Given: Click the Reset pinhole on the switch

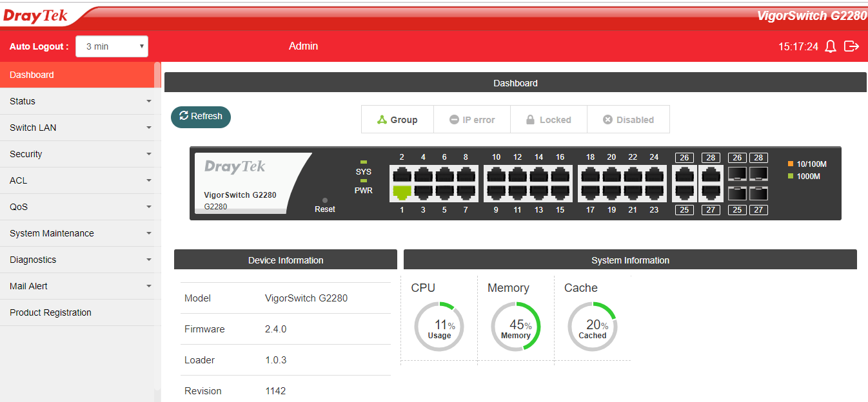Looking at the screenshot, I should tap(325, 200).
